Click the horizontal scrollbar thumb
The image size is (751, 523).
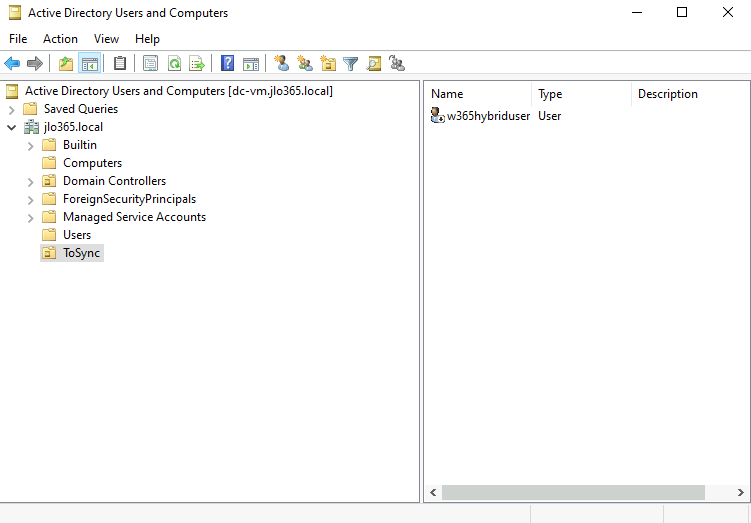point(573,492)
